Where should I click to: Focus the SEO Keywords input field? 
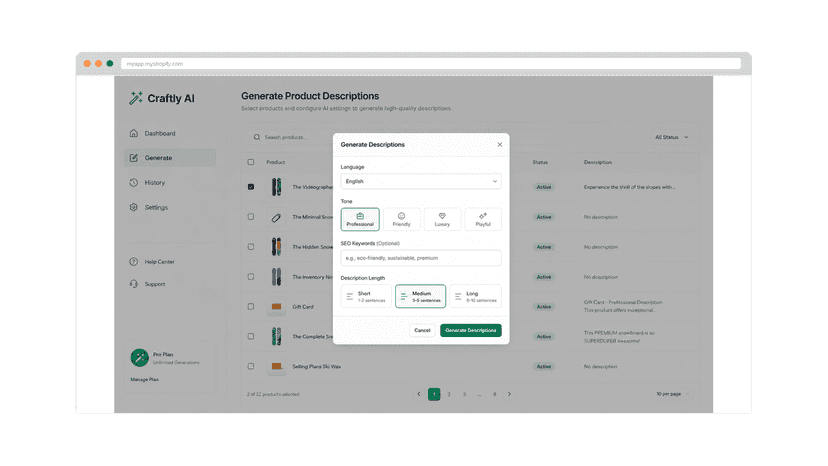coord(421,258)
